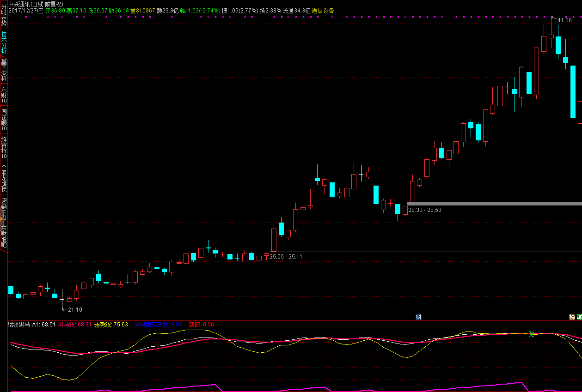The width and height of the screenshot is (582, 392).
Task: Click the gap label 28.30 - 28.53
Action: (x=425, y=210)
